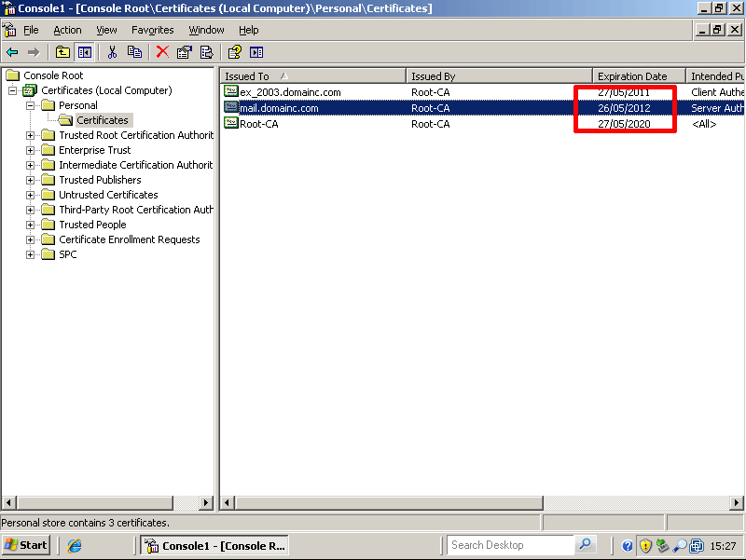746x560 pixels.
Task: Select Certificates under Personal in tree
Action: 103,120
